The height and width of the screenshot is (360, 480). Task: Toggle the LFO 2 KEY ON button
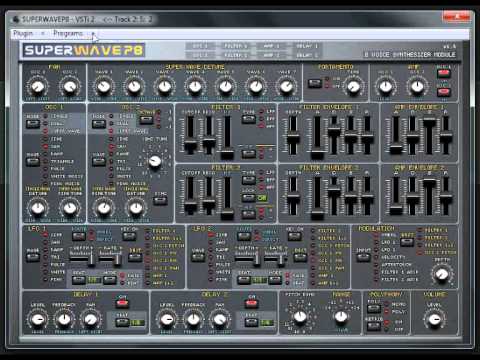(x=294, y=236)
